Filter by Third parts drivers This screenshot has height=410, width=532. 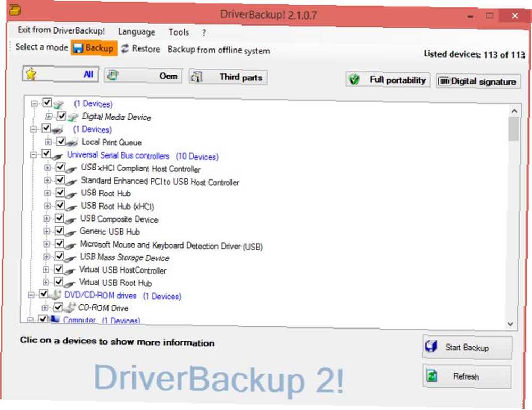tap(228, 77)
